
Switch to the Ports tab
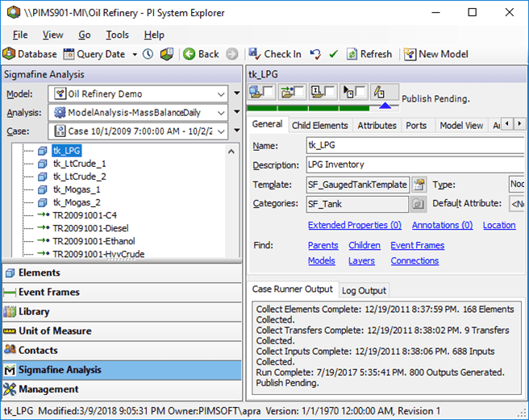416,126
